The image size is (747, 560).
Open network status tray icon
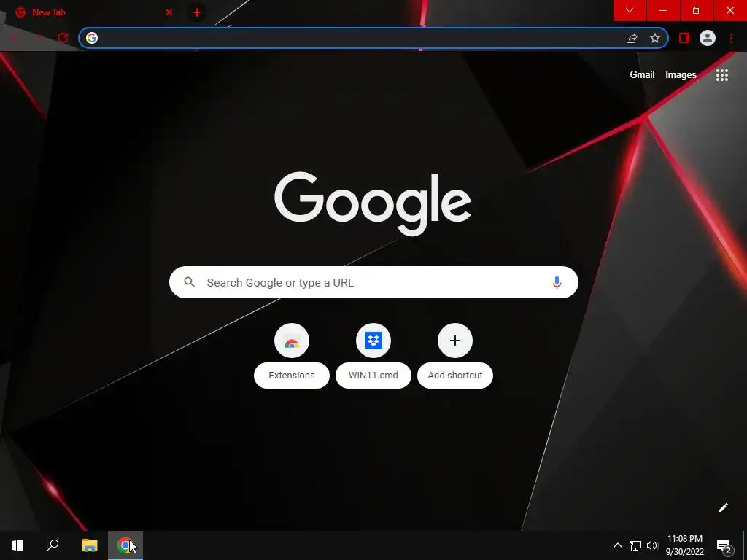[x=635, y=545]
